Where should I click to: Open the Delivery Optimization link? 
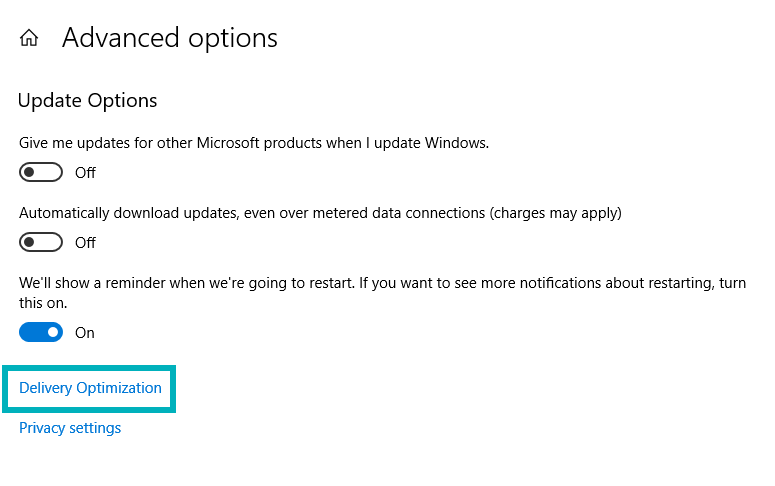tap(90, 388)
